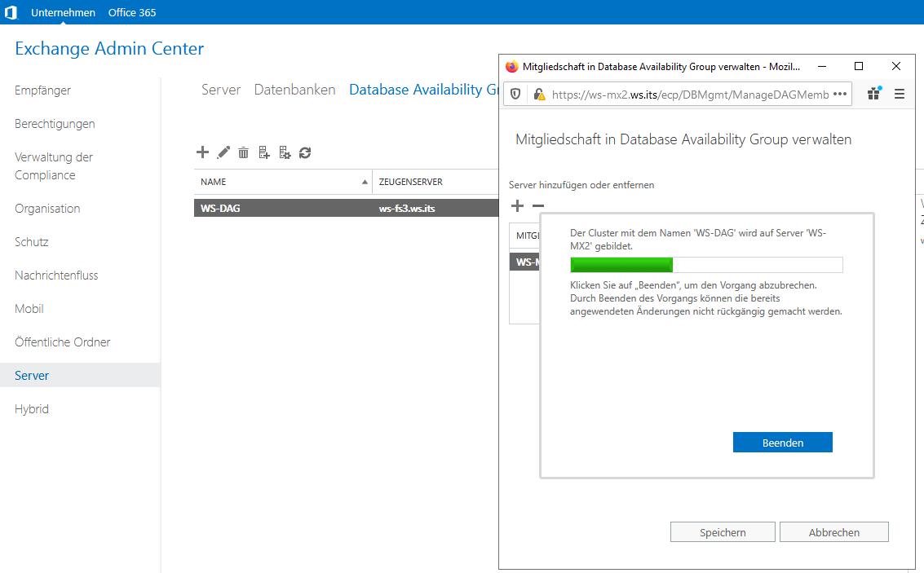Click the insecure connection lock icon

tap(538, 95)
